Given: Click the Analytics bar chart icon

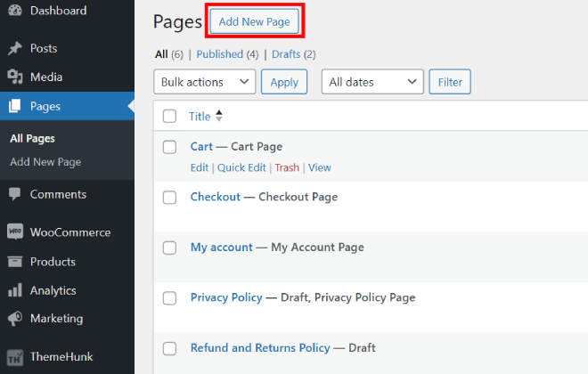Looking at the screenshot, I should tap(14, 290).
